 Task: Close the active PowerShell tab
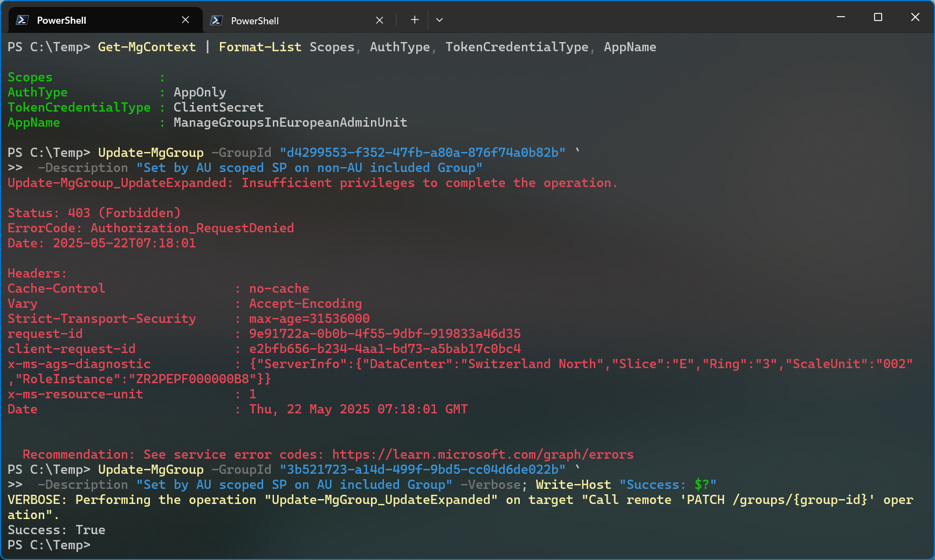[x=185, y=19]
